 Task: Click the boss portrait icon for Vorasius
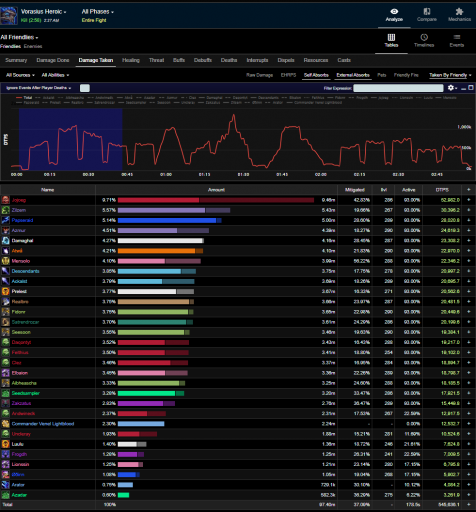[x=9, y=15]
